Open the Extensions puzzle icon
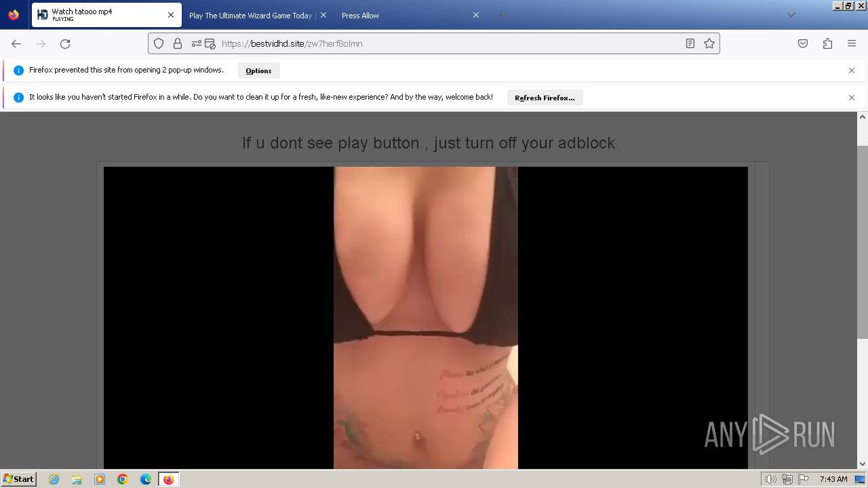Screen dimensions: 868x488 click(x=827, y=43)
